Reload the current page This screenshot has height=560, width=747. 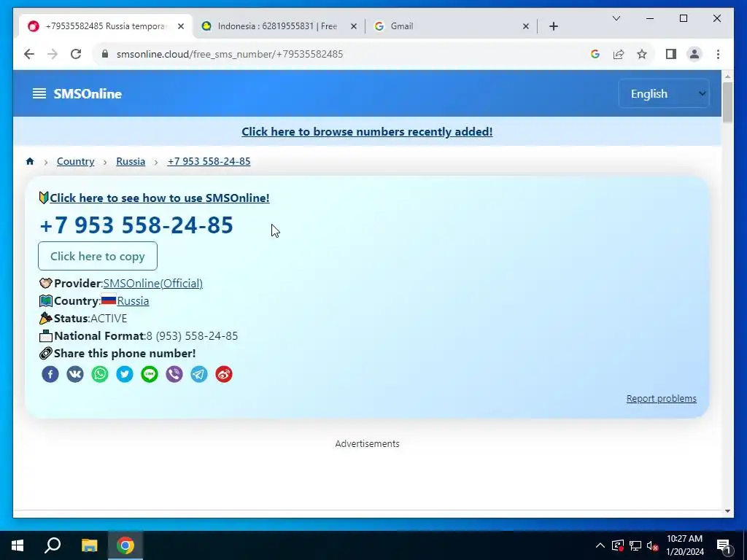(76, 54)
